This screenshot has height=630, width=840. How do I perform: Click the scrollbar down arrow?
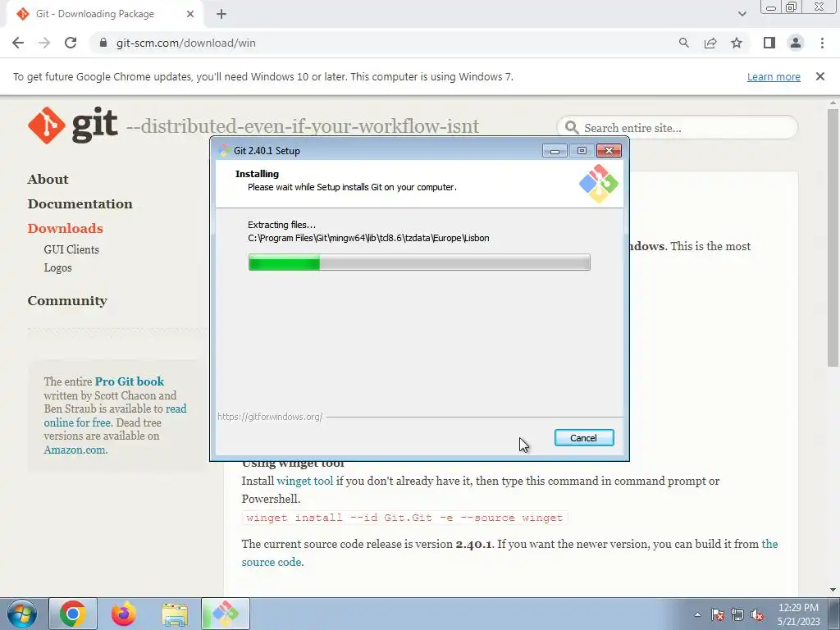coord(833,590)
